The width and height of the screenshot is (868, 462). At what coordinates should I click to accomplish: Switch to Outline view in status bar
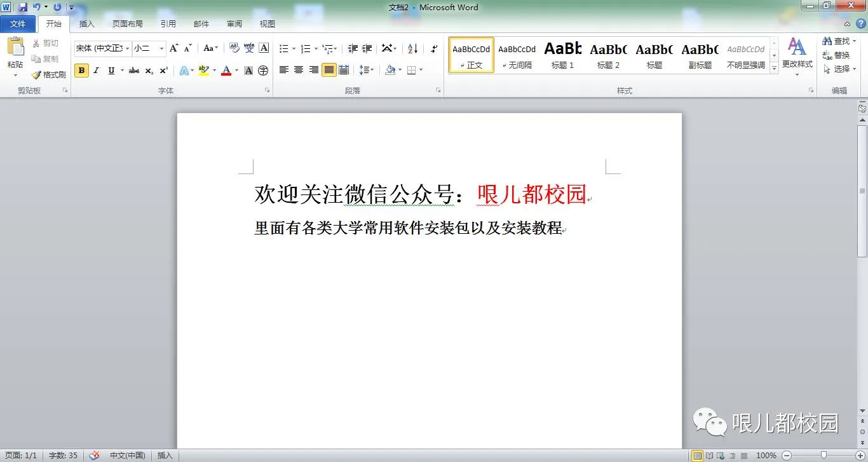click(733, 456)
